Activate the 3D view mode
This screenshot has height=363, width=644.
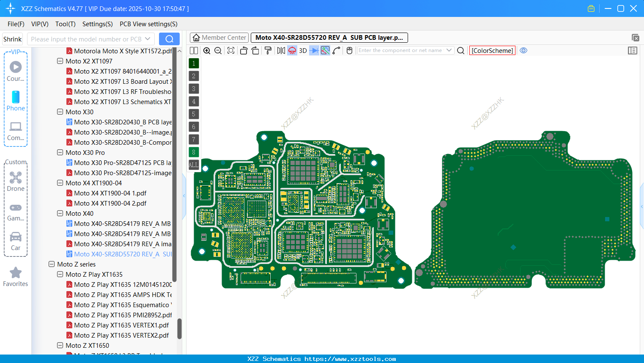pos(302,50)
